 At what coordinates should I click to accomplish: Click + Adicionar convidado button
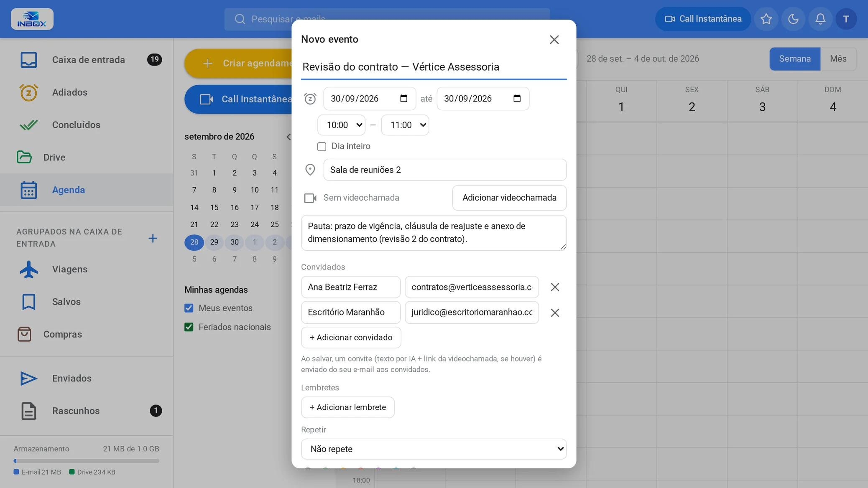[x=351, y=338]
